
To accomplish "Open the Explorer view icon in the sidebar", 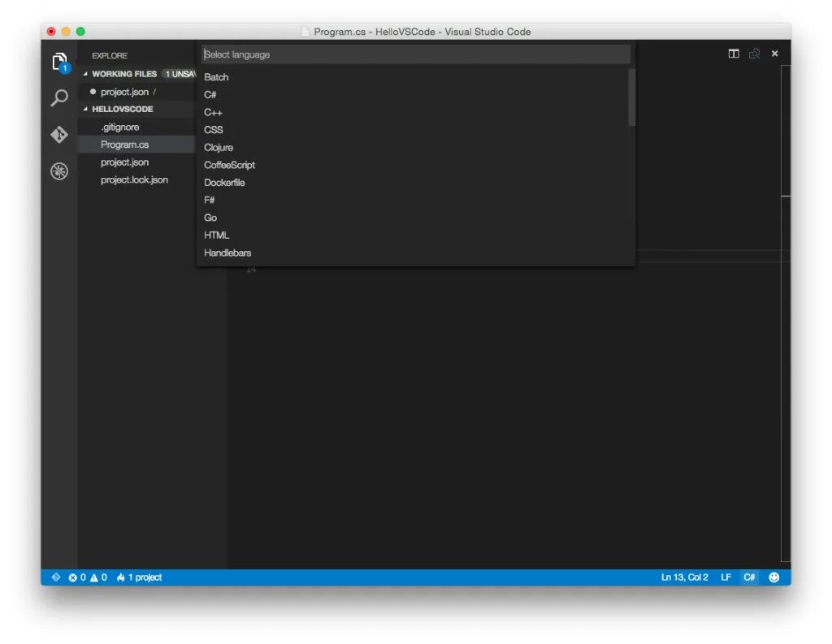I will coord(59,62).
